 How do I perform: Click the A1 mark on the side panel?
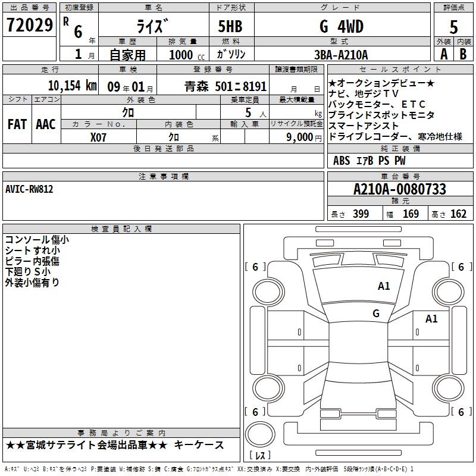tap(431, 319)
